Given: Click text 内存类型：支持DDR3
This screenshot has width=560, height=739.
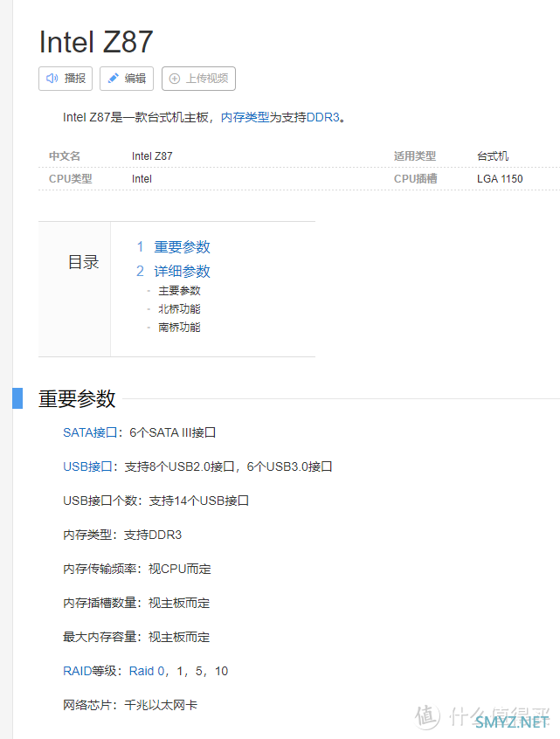Looking at the screenshot, I should click(122, 535).
